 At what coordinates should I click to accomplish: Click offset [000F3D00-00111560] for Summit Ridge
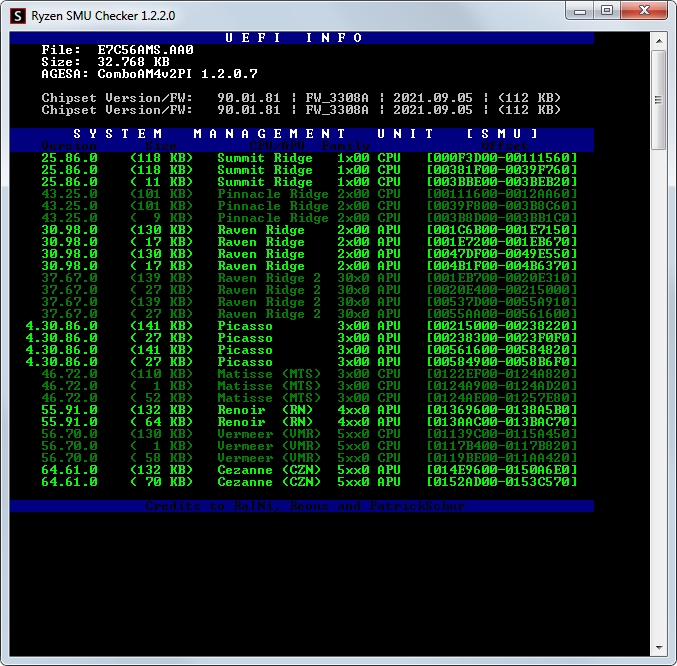click(502, 158)
